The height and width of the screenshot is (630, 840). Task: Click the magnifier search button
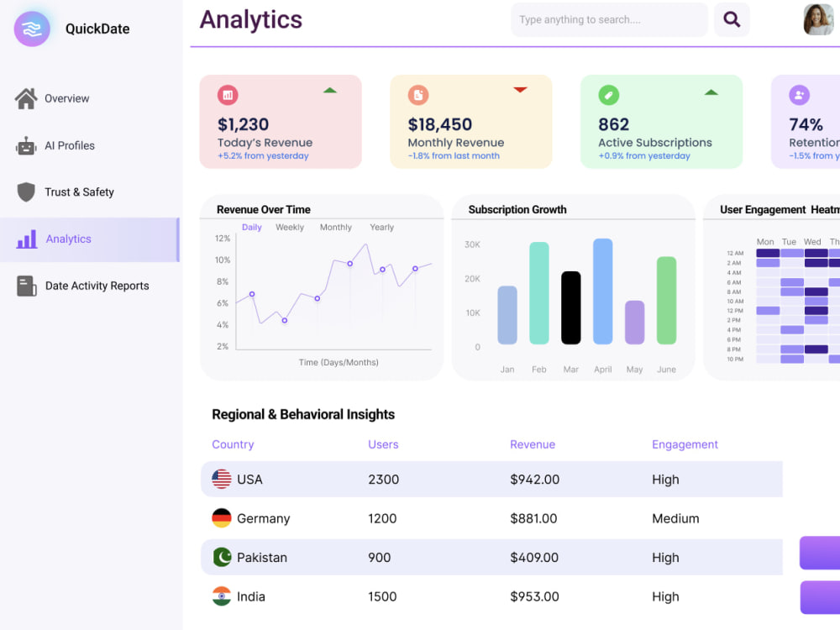pyautogui.click(x=732, y=20)
